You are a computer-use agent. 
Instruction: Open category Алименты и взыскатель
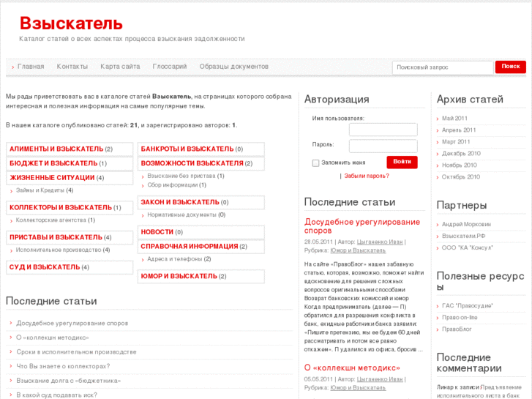click(x=56, y=149)
